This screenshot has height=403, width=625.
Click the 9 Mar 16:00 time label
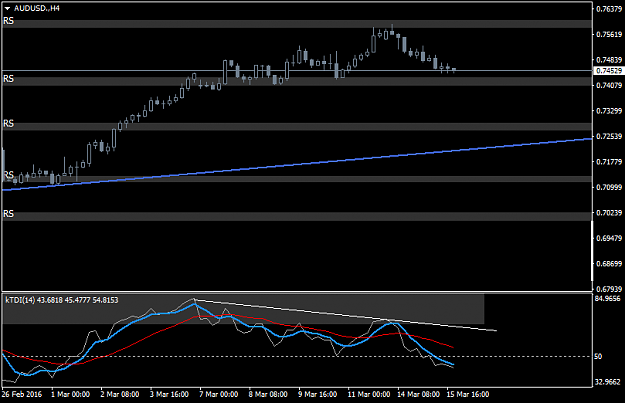(x=318, y=394)
